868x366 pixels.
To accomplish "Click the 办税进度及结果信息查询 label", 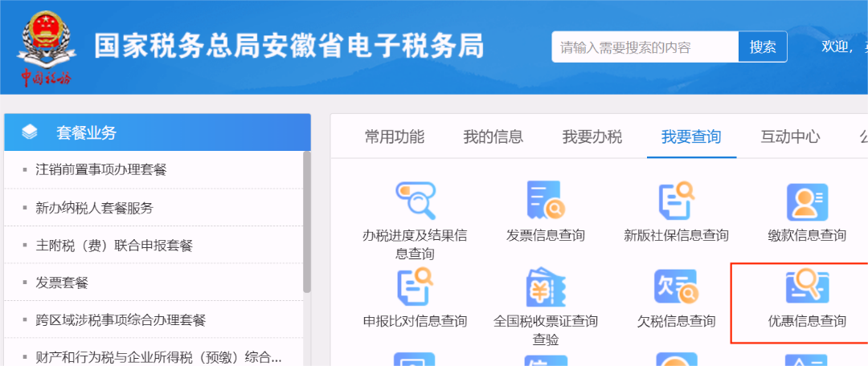I will (x=415, y=244).
